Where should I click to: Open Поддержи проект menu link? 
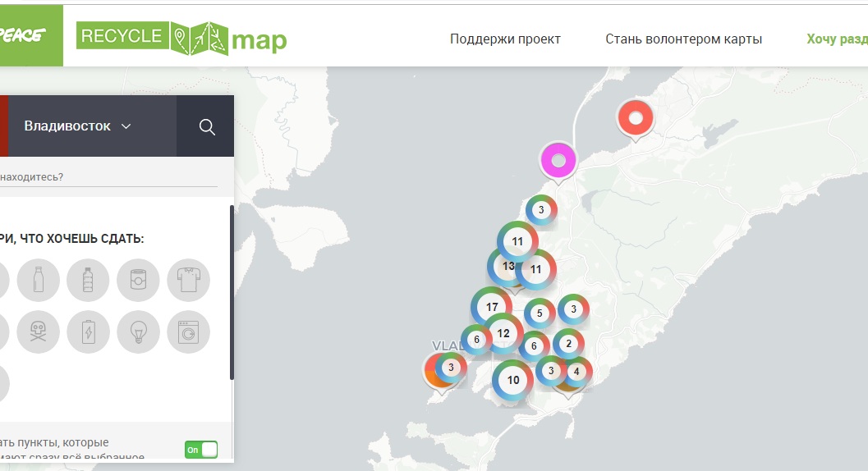pyautogui.click(x=505, y=39)
